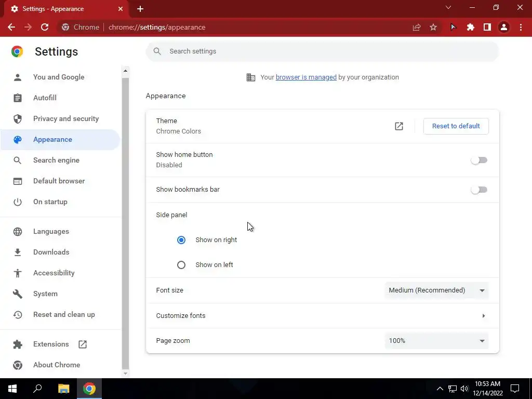This screenshot has width=532, height=399.
Task: Open Chrome three-dot menu
Action: [521, 27]
